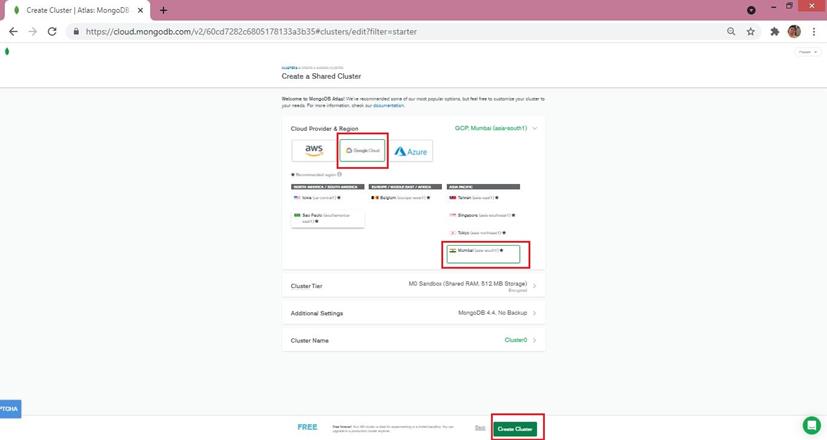Open the Intercom chat bubble
The width and height of the screenshot is (827, 440).
pos(811,425)
